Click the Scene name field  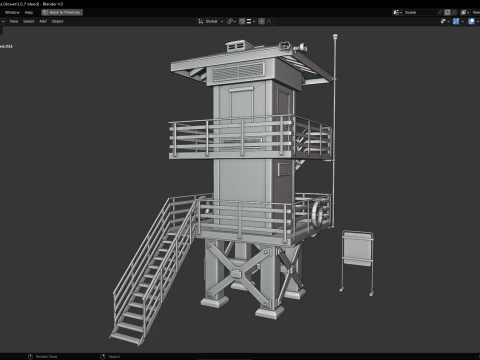pos(420,12)
